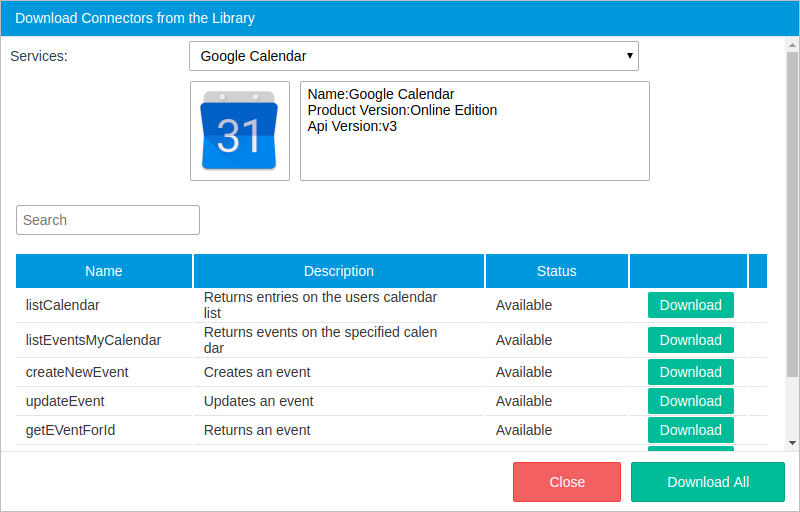Click the connector details text box
This screenshot has height=512, width=800.
coord(474,131)
